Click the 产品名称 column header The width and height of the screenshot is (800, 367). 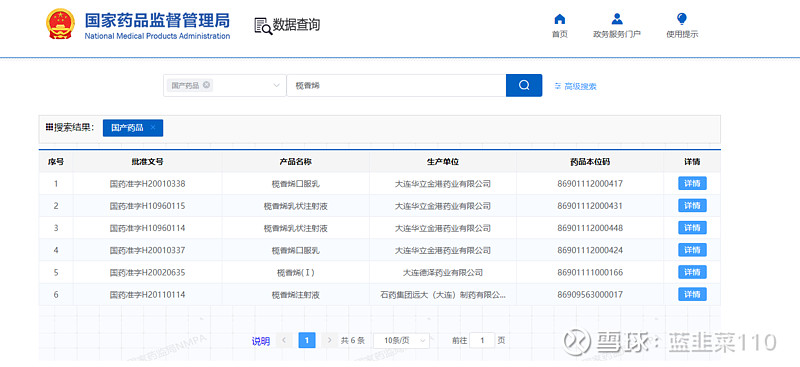[x=295, y=162]
